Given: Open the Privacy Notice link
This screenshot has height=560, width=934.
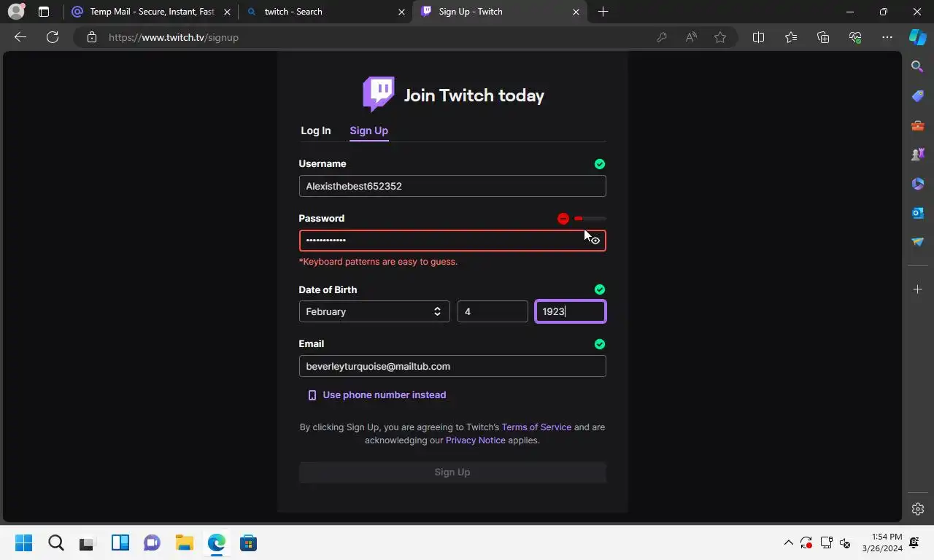Looking at the screenshot, I should point(476,440).
